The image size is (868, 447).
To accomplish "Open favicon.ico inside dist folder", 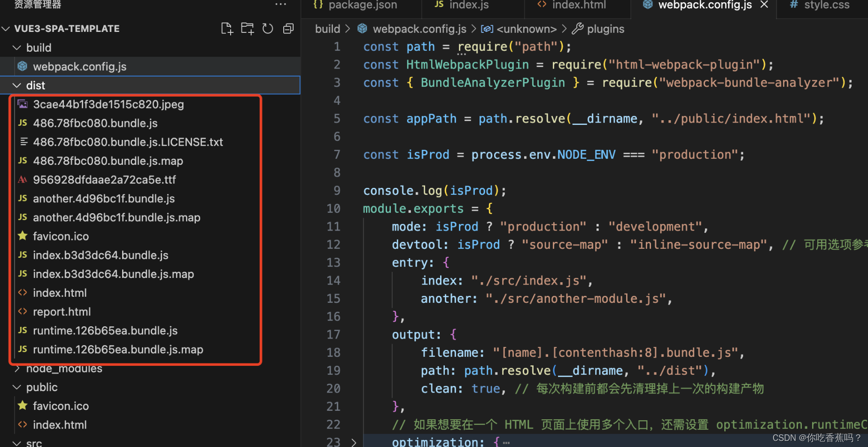I will [61, 236].
